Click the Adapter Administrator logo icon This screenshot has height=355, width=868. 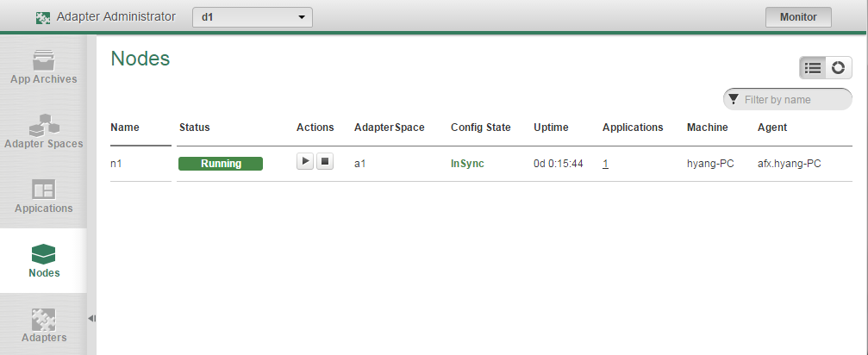click(x=43, y=17)
